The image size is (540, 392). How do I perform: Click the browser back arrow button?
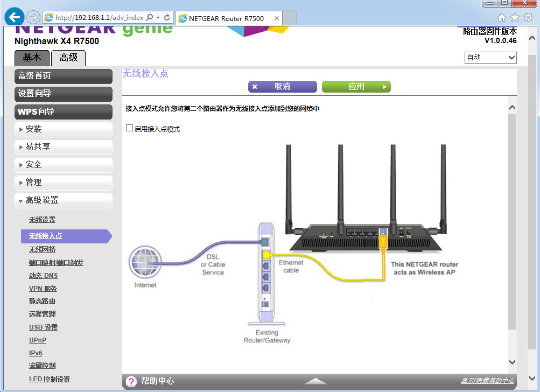click(x=15, y=17)
